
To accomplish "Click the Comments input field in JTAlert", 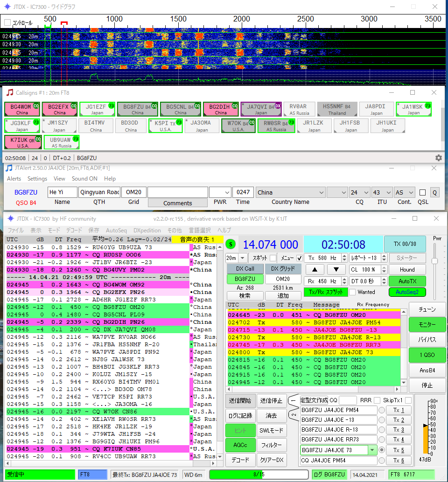I will click(x=177, y=192).
